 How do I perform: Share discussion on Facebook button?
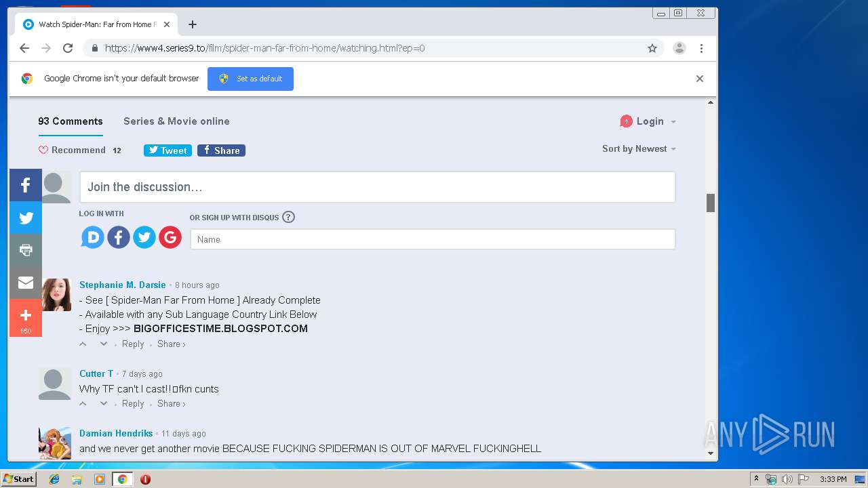[221, 150]
